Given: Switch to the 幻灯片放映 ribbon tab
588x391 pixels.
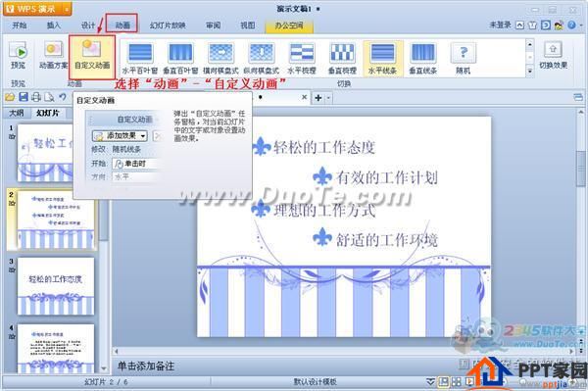Looking at the screenshot, I should pyautogui.click(x=168, y=25).
